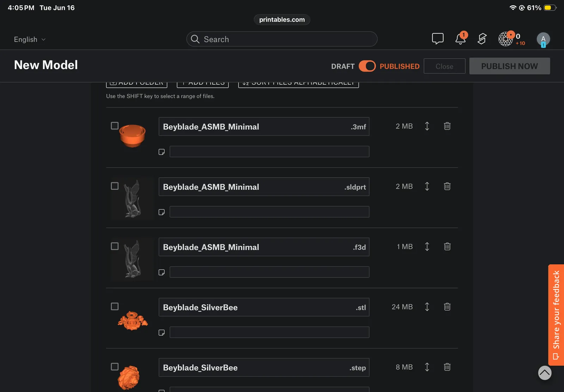Click the reorder handle for the .3mf file
Screen dimensions: 564x392
427,126
